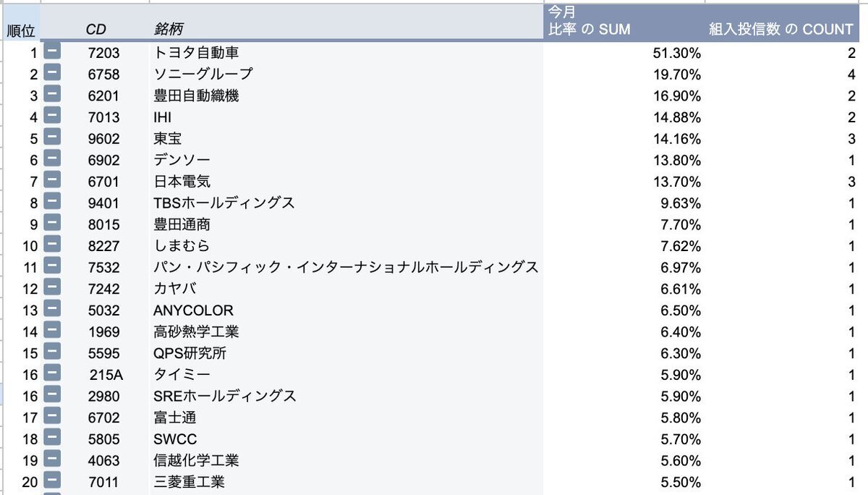
Task: Collapse the IHI row group
Action: click(51, 117)
